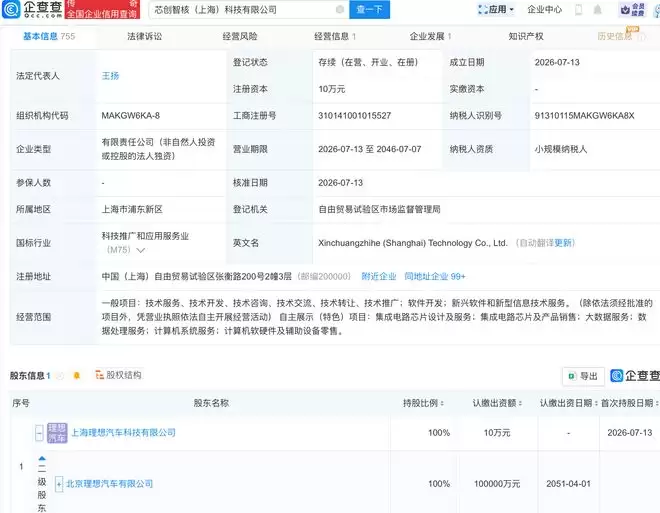Click the 100000万元 amount cell
The image size is (660, 513).
(497, 484)
